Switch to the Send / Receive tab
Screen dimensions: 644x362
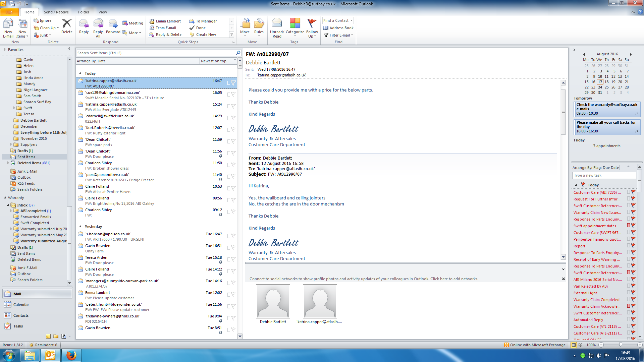[56, 12]
